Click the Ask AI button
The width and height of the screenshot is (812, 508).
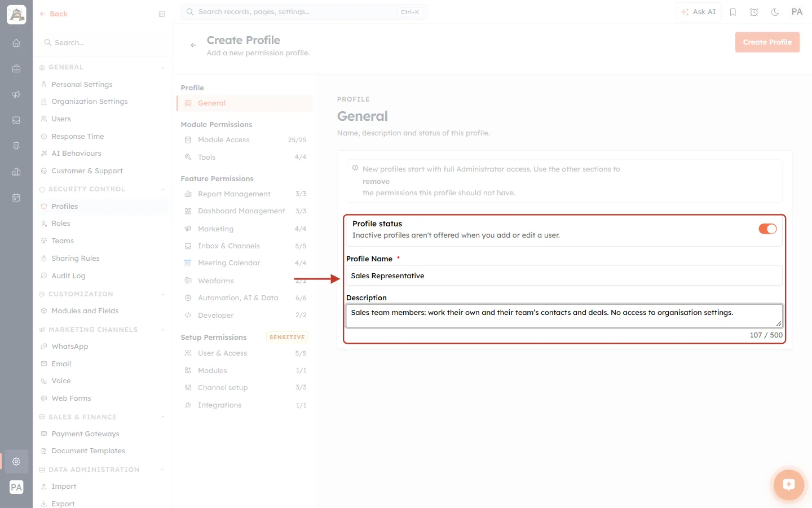click(698, 12)
